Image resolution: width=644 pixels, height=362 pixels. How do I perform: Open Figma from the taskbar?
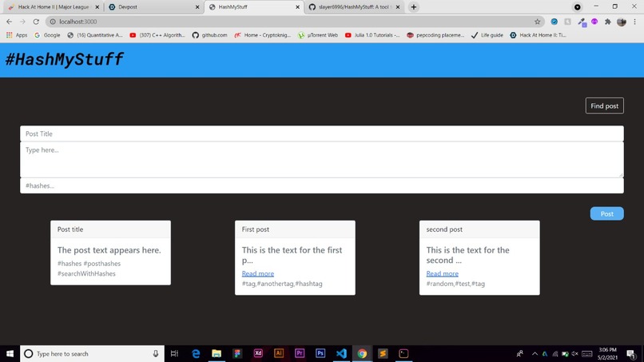point(237,353)
